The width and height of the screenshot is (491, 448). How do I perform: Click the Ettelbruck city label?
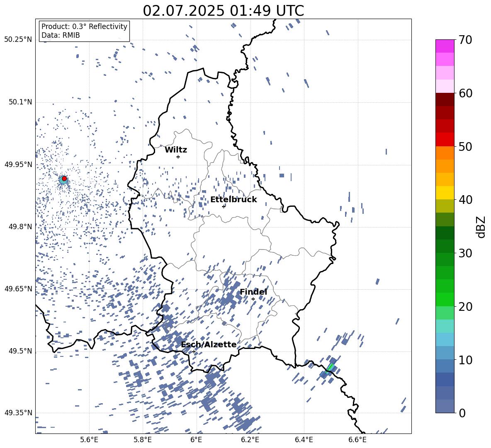233,200
